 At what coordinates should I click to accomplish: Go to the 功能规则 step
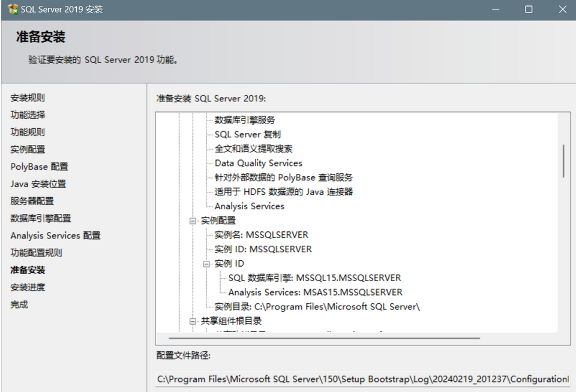(28, 132)
